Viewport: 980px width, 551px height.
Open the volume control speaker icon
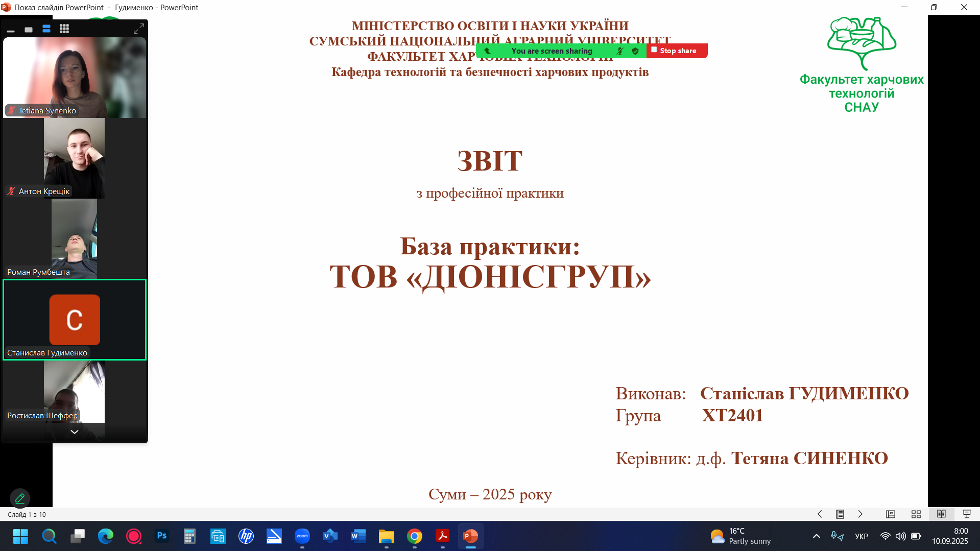[x=901, y=536]
